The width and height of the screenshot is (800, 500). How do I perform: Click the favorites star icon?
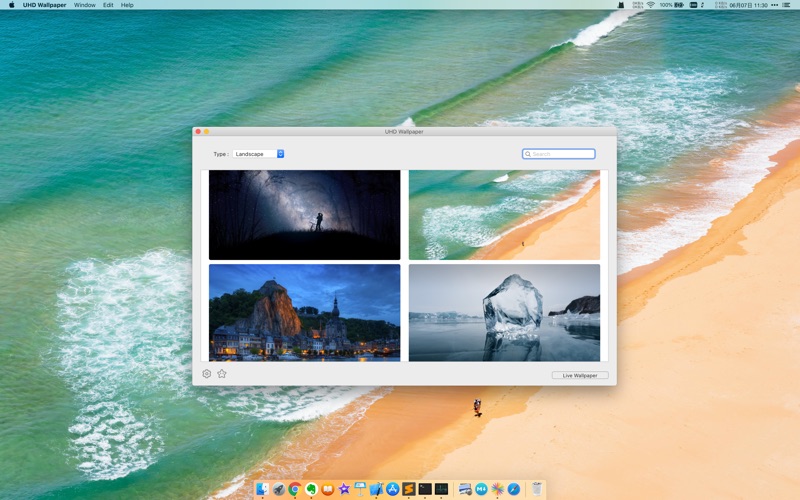[x=222, y=374]
